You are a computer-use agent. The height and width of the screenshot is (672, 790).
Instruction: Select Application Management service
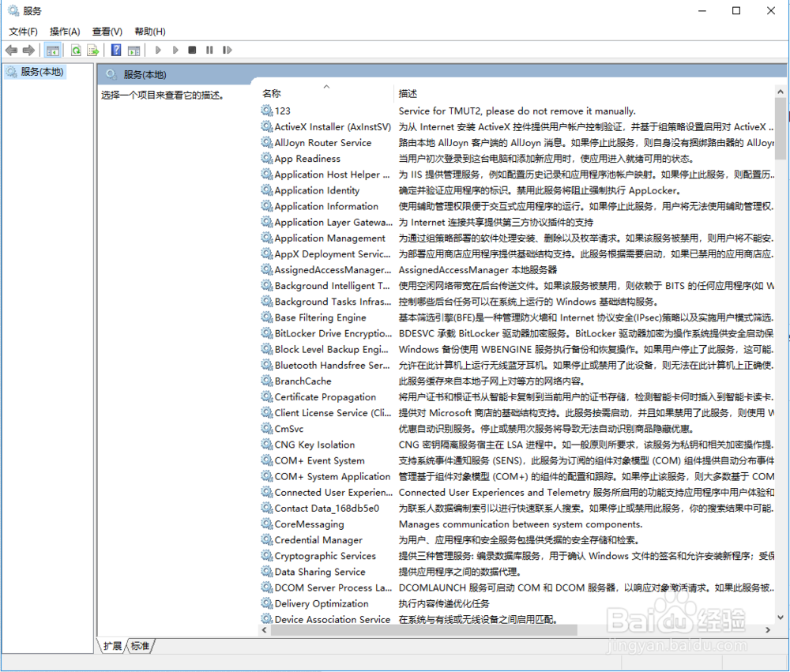pos(517,238)
